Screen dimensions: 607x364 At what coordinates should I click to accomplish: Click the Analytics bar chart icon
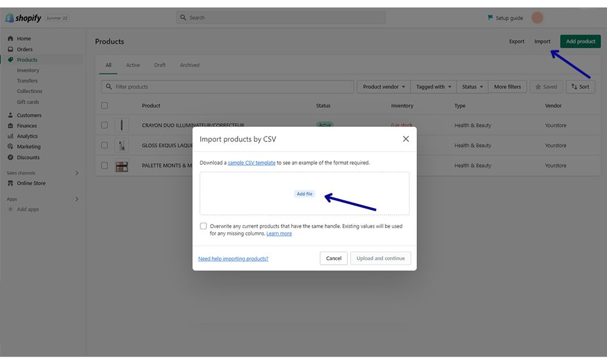[10, 136]
